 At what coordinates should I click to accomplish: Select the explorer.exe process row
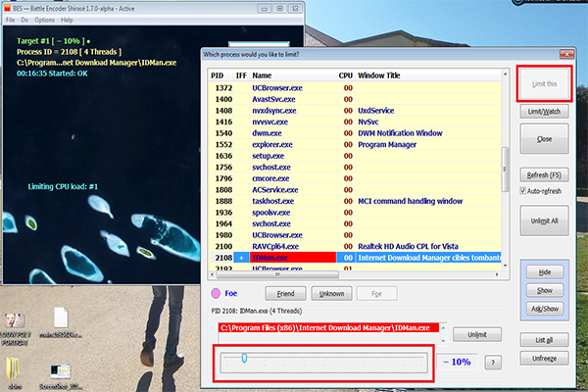click(x=355, y=144)
